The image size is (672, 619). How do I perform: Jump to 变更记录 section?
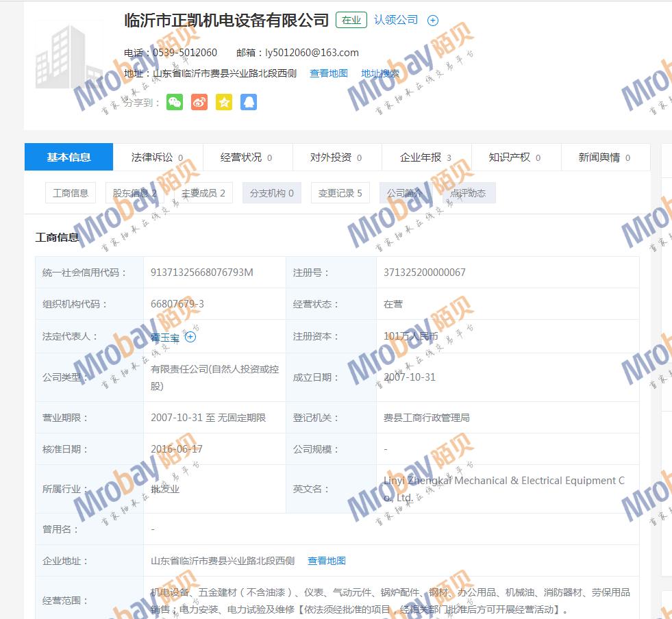click(340, 193)
